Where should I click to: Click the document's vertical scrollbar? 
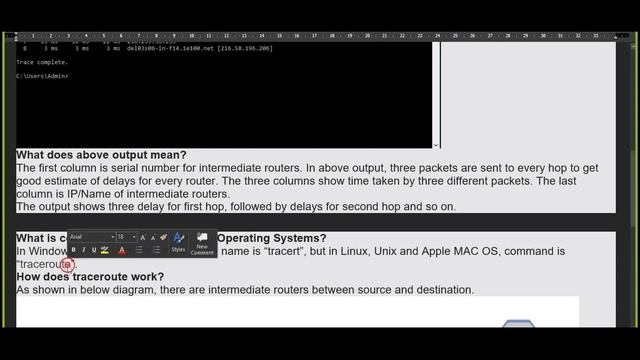point(633,188)
